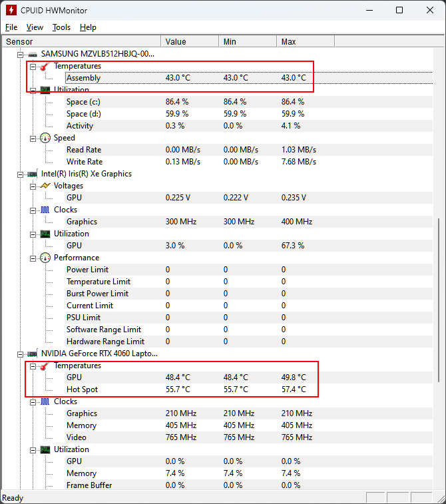Click the Performance gauge icon
The image size is (446, 504).
pyautogui.click(x=45, y=258)
